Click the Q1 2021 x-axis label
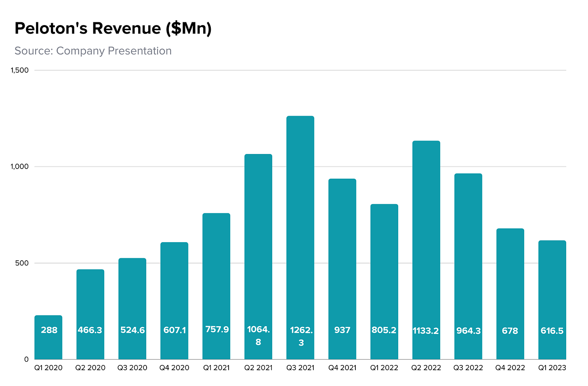 click(216, 368)
